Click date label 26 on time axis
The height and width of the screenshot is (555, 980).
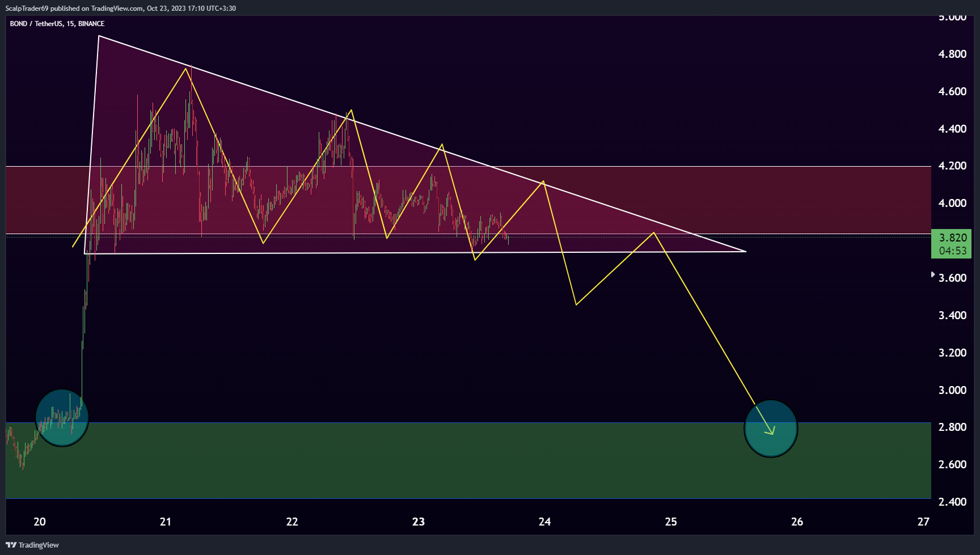tap(797, 522)
